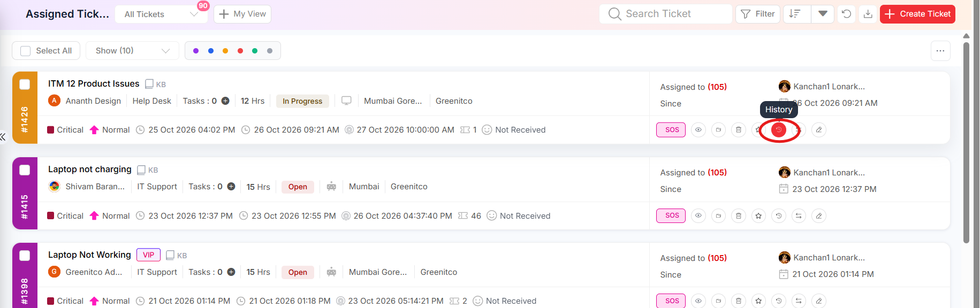Open KB for Laptop not charging
The width and height of the screenshot is (980, 308).
[148, 170]
